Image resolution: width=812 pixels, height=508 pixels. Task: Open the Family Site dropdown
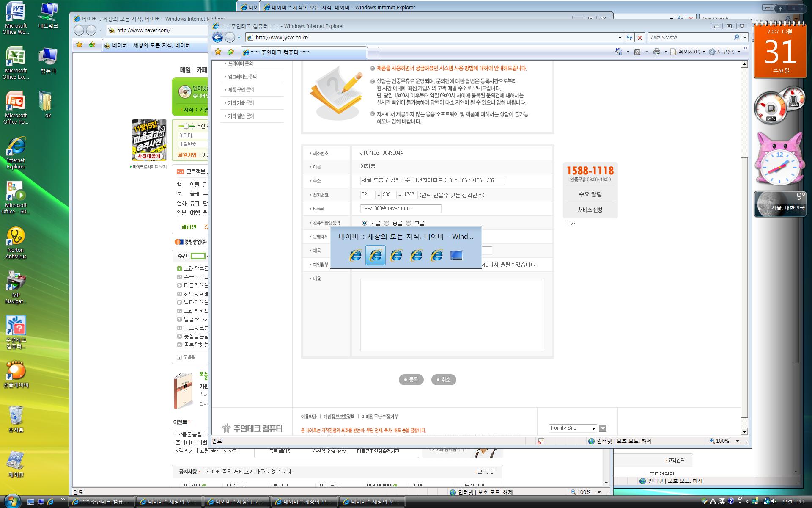tap(573, 428)
